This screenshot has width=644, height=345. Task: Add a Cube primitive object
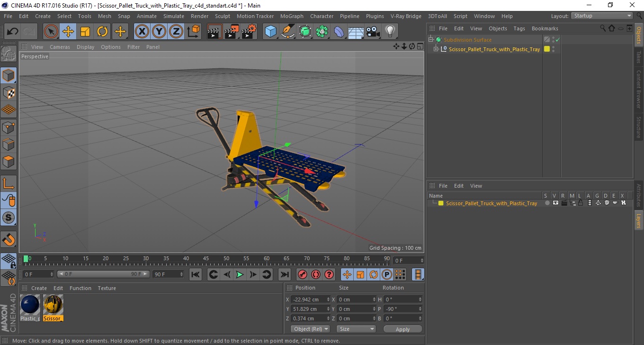pos(271,32)
